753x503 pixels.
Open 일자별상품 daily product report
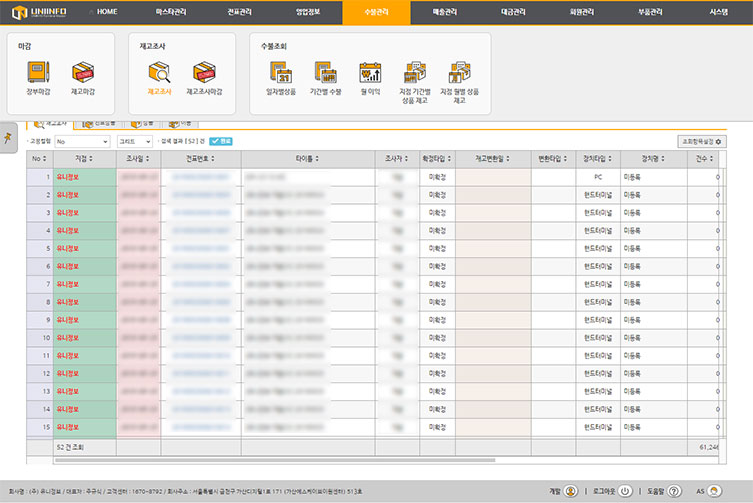[283, 73]
